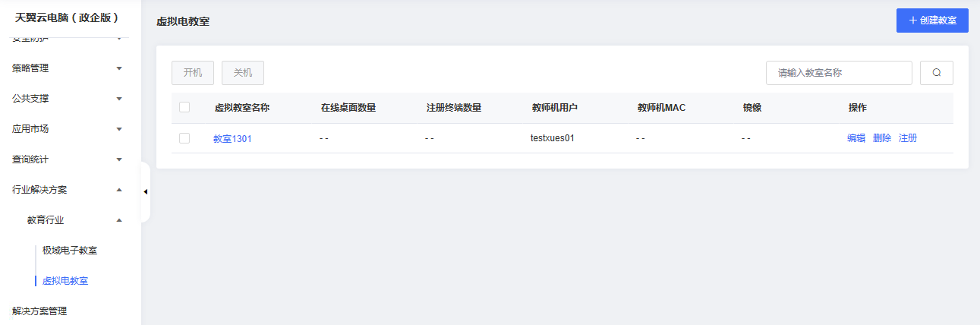
Task: Expand the 应用市场 menu arrow
Action: point(119,129)
